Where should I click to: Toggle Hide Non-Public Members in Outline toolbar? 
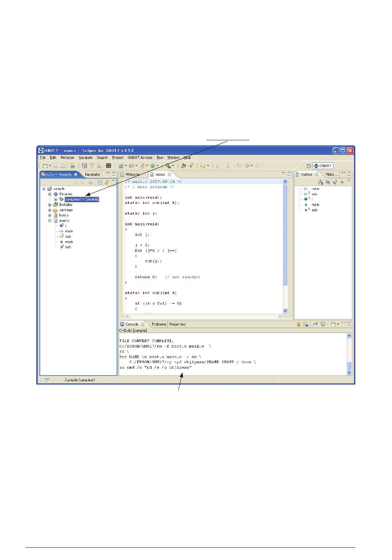342,182
